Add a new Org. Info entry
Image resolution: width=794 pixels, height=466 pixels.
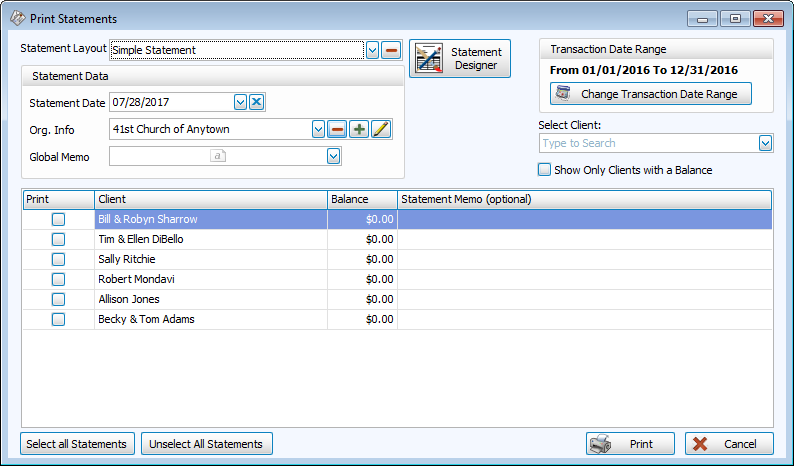[358, 129]
